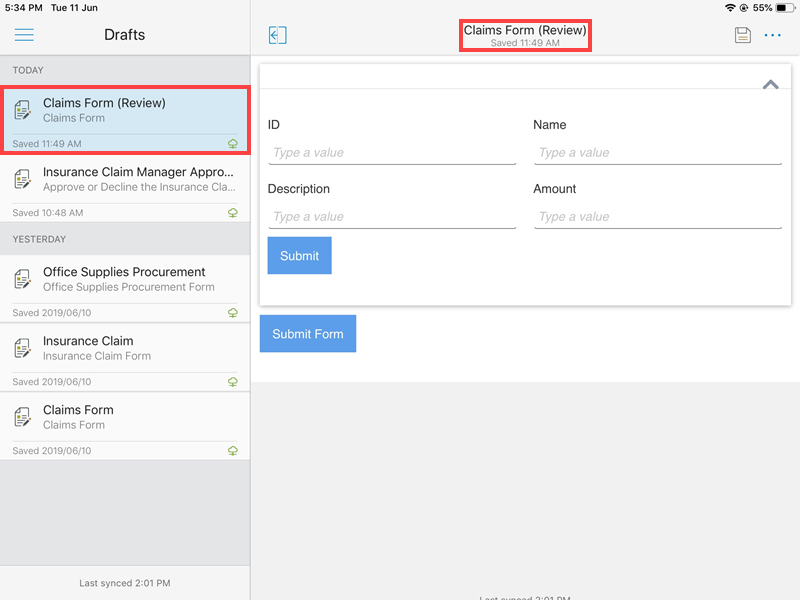800x600 pixels.
Task: Click 'Approve or Decline the Insurance Cla...' subtitle
Action: [x=139, y=187]
